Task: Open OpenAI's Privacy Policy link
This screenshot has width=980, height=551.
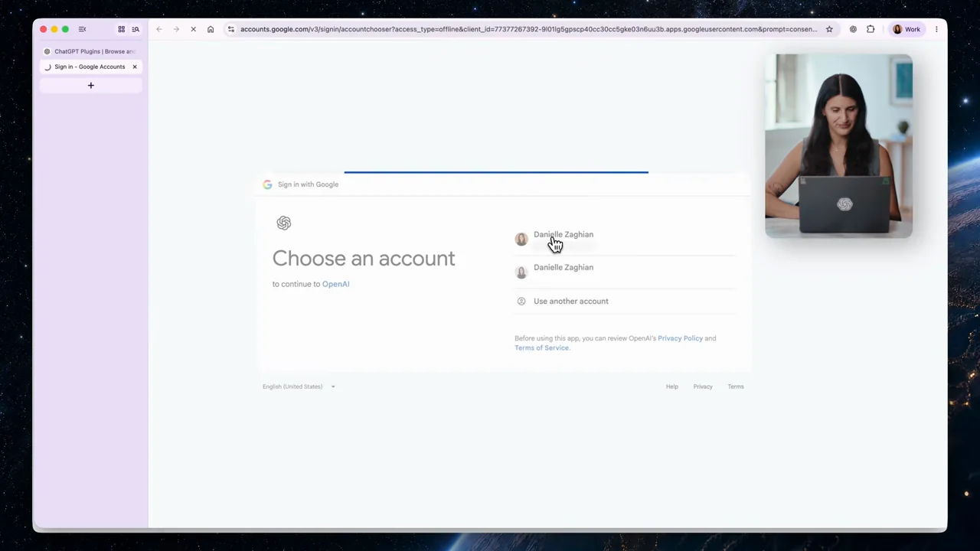Action: (680, 338)
